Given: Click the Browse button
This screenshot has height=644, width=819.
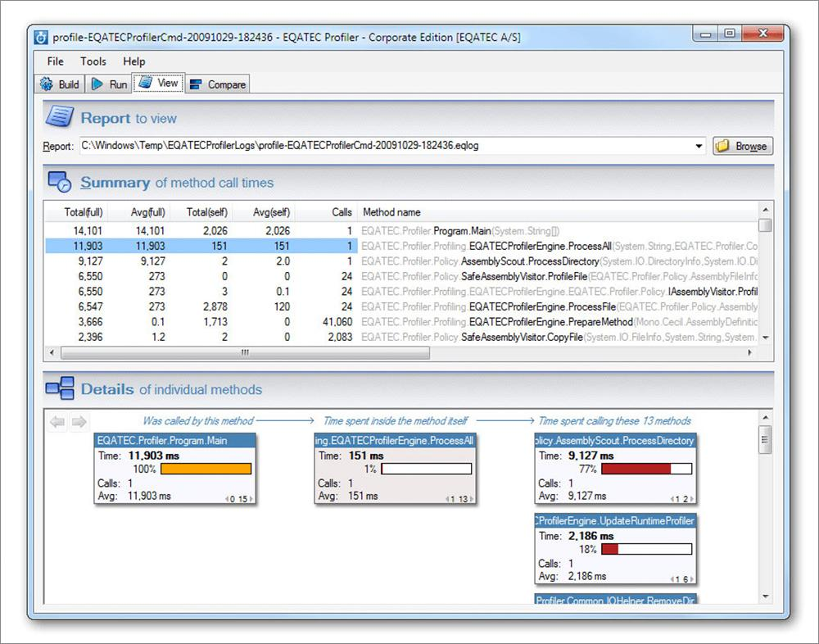Looking at the screenshot, I should point(742,146).
